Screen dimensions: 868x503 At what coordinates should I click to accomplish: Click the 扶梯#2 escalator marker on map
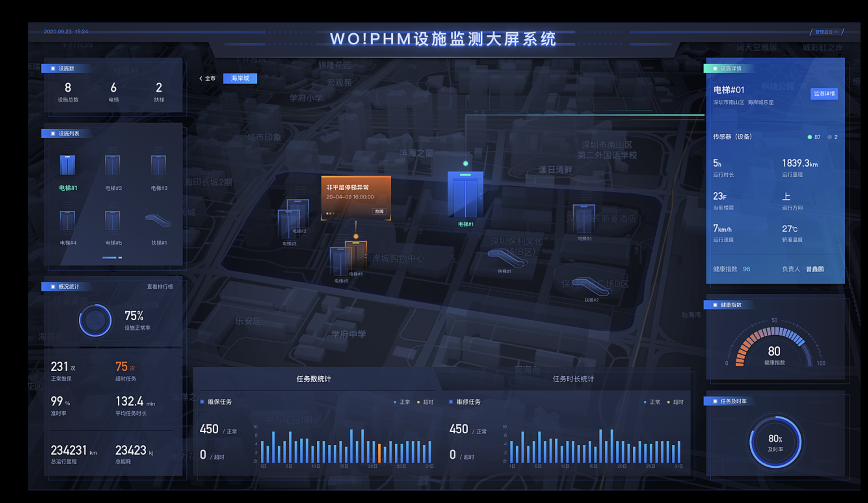click(x=592, y=287)
